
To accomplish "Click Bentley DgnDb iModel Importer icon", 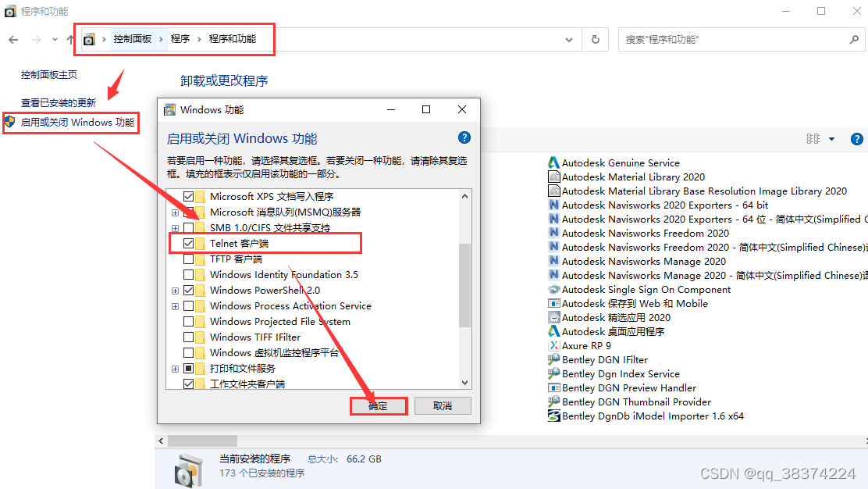I will click(553, 416).
